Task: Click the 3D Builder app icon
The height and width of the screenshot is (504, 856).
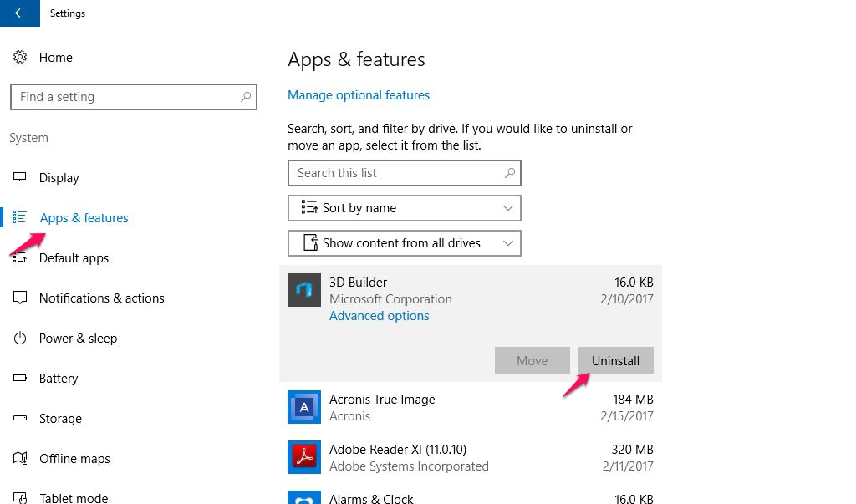Action: 304,290
